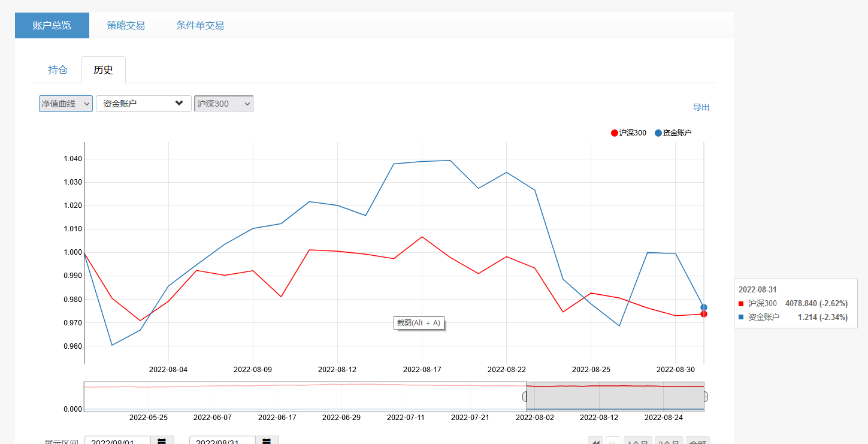Select the 历史 history tab
Viewport: 868px width, 444px height.
103,70
